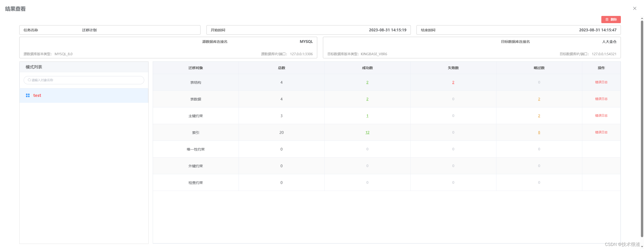Open the 错误日志 link for 索引
This screenshot has width=644, height=249.
601,132
